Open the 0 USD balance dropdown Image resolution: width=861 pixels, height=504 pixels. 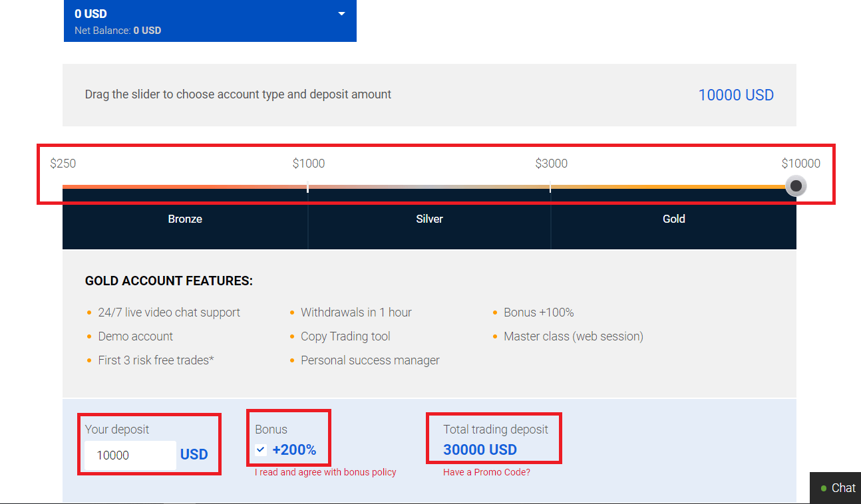[210, 21]
